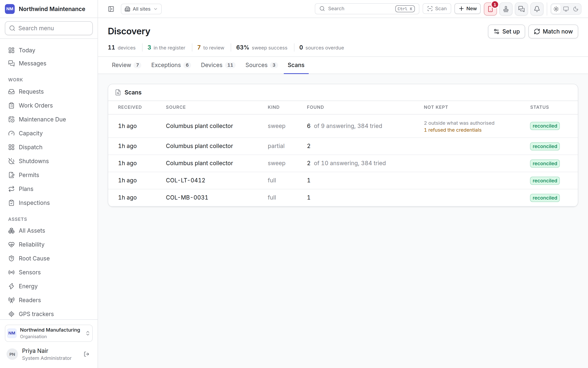Switch to light theme sun icon
Viewport: 588px width, 368px height.
(556, 9)
